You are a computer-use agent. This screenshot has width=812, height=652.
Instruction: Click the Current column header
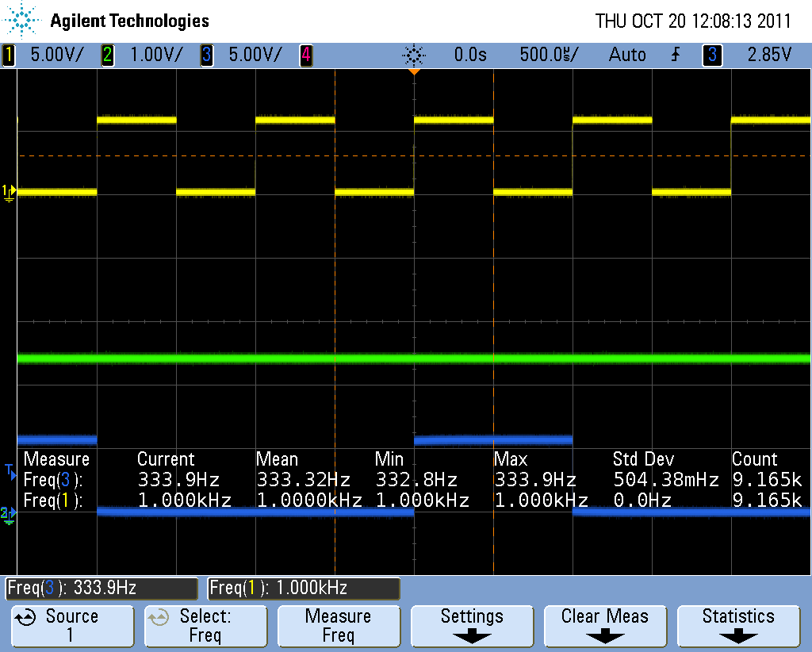click(166, 459)
